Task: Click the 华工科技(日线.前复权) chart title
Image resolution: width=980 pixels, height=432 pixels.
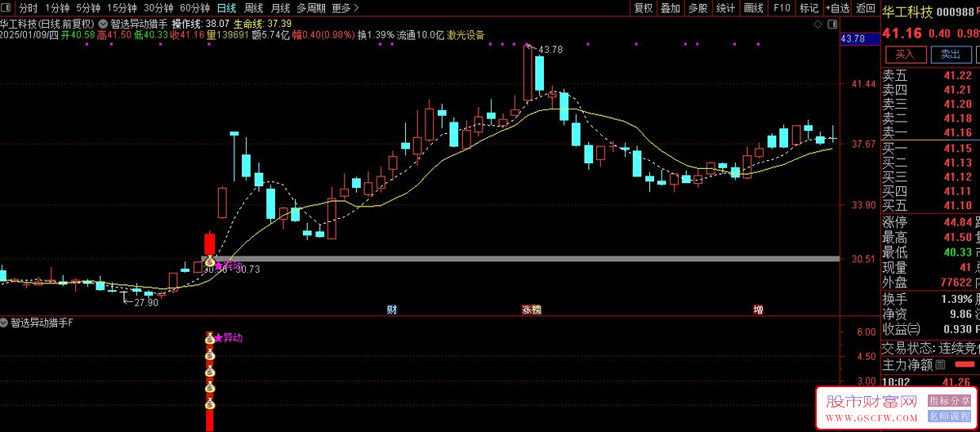Action: [x=47, y=24]
